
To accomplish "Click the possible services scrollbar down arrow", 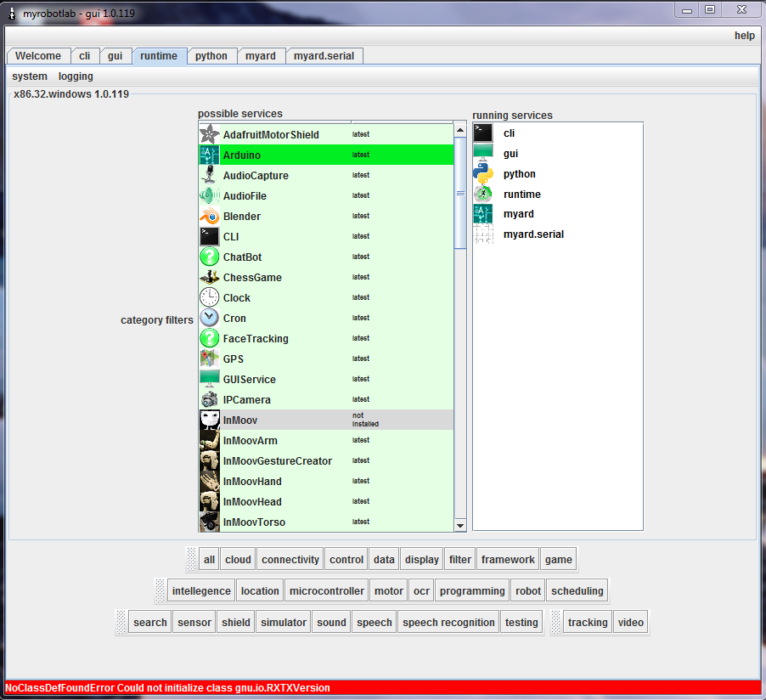I will (x=460, y=526).
